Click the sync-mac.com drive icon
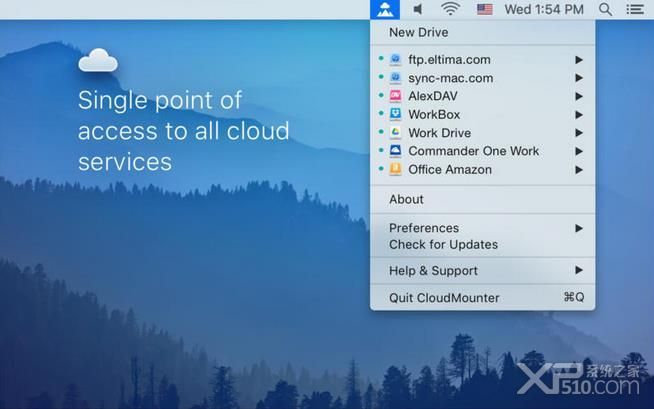 [395, 78]
